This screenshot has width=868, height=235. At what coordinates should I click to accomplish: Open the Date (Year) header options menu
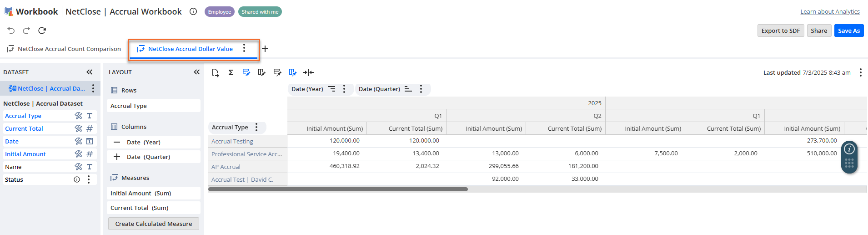click(x=344, y=89)
